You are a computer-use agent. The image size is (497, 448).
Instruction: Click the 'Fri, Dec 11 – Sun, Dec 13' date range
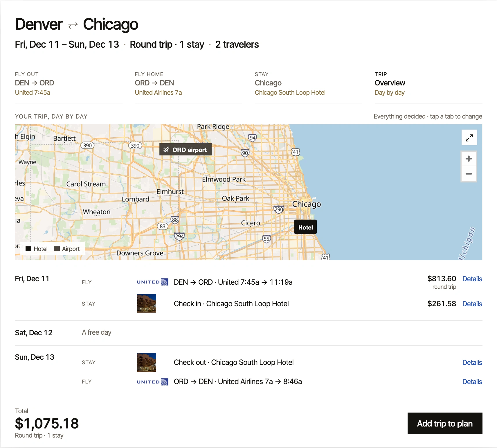click(x=67, y=44)
